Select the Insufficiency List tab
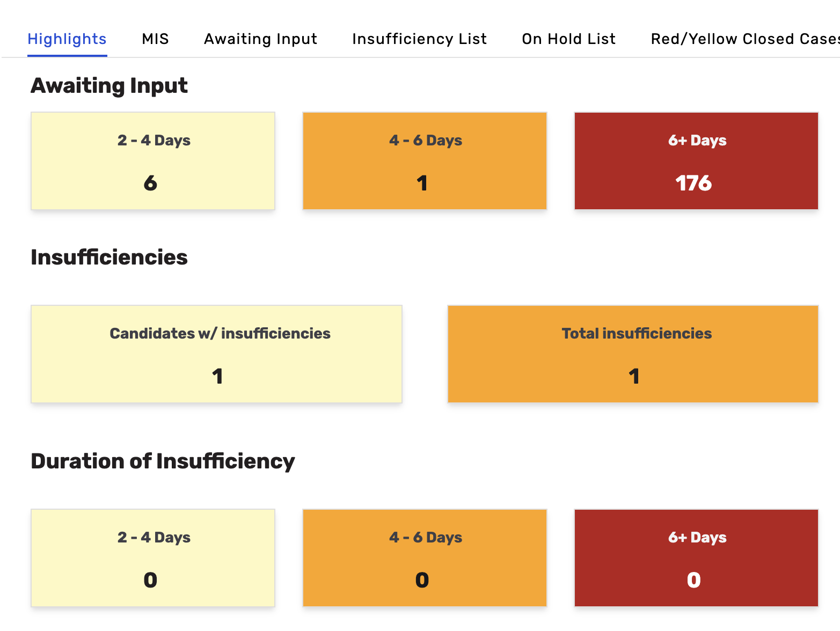The height and width of the screenshot is (631, 840). pos(419,39)
